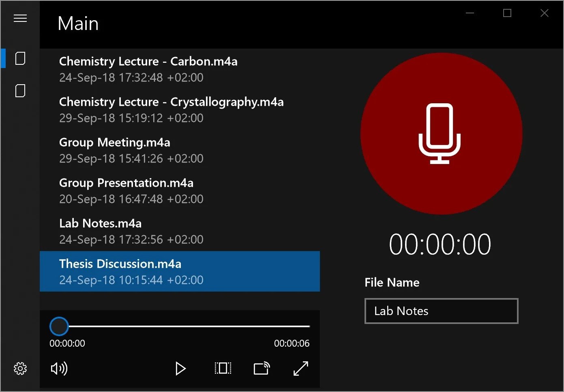Image resolution: width=564 pixels, height=392 pixels.
Task: Toggle the zoom aspect ratio button
Action: pyautogui.click(x=223, y=368)
